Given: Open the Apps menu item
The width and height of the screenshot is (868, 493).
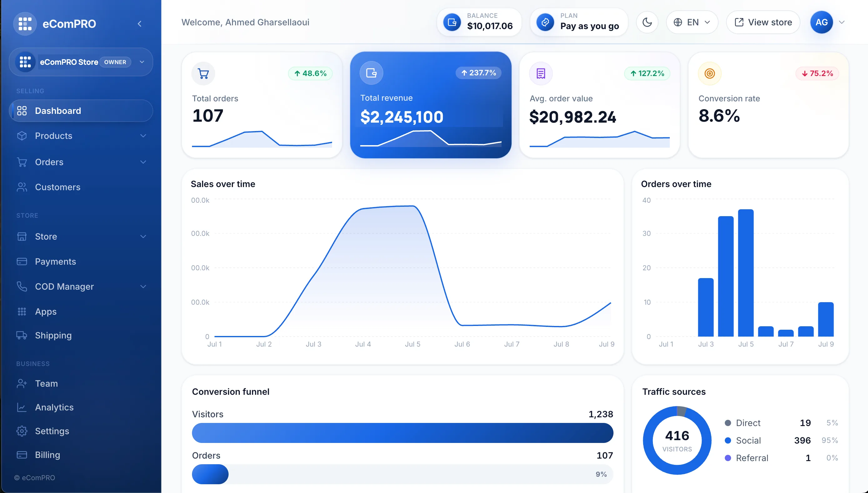Looking at the screenshot, I should tap(81, 312).
